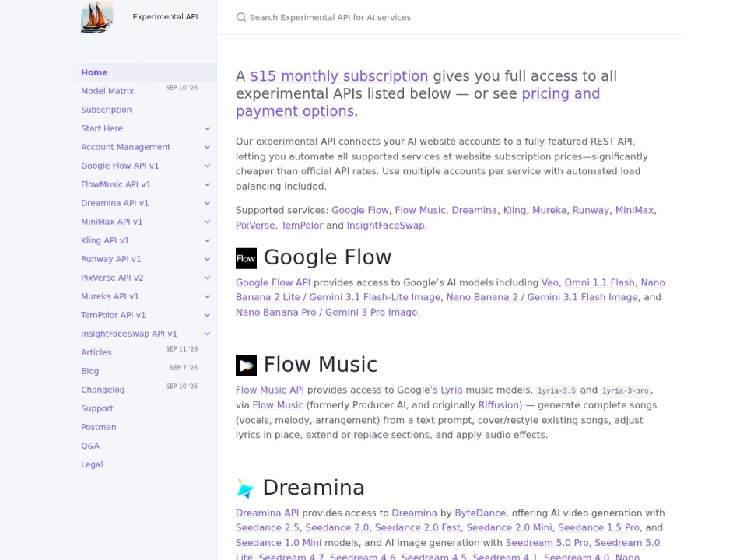Expand the Start Here section chevron

coord(207,128)
